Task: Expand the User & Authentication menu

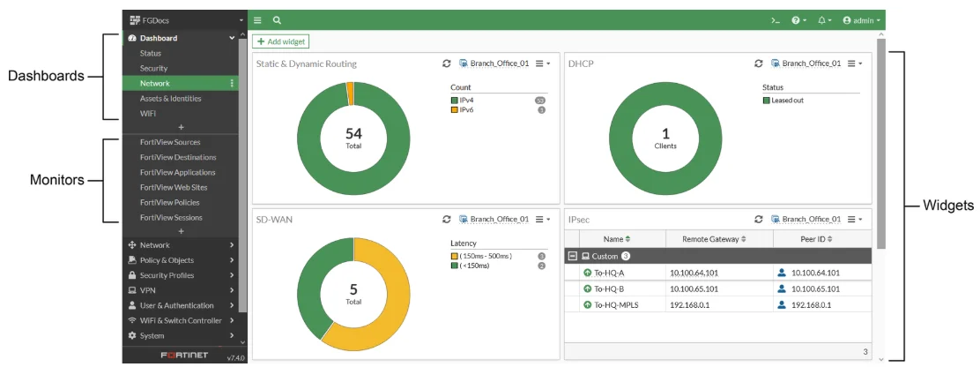Action: tap(180, 305)
